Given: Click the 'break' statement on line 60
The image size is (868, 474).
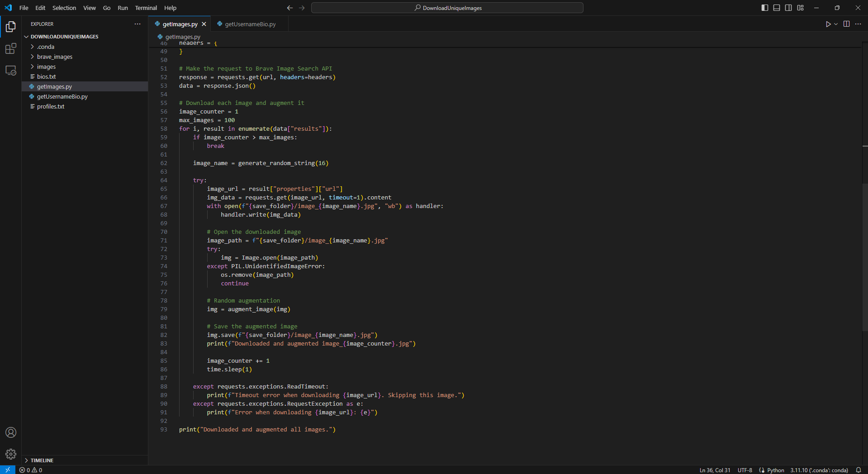Looking at the screenshot, I should pos(215,146).
